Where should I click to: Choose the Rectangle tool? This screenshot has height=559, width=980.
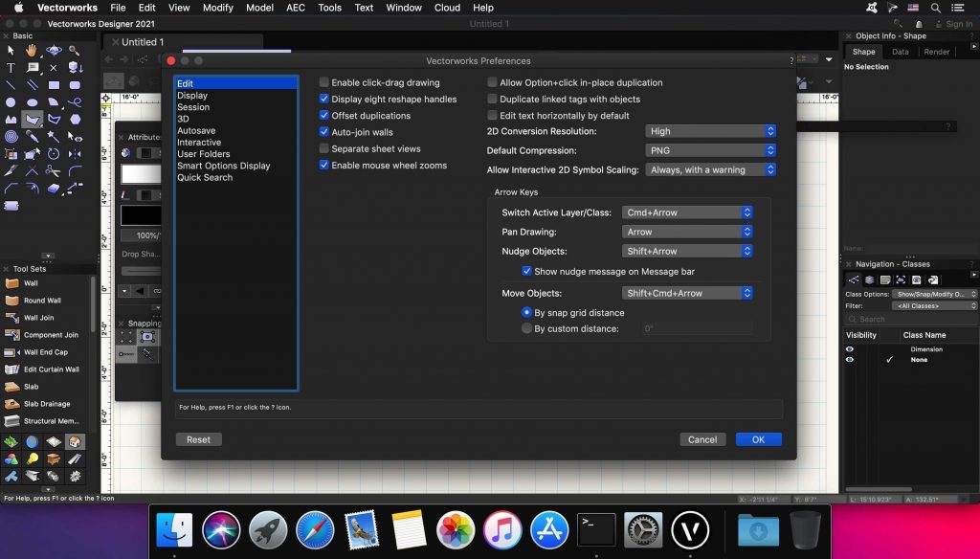tap(52, 85)
